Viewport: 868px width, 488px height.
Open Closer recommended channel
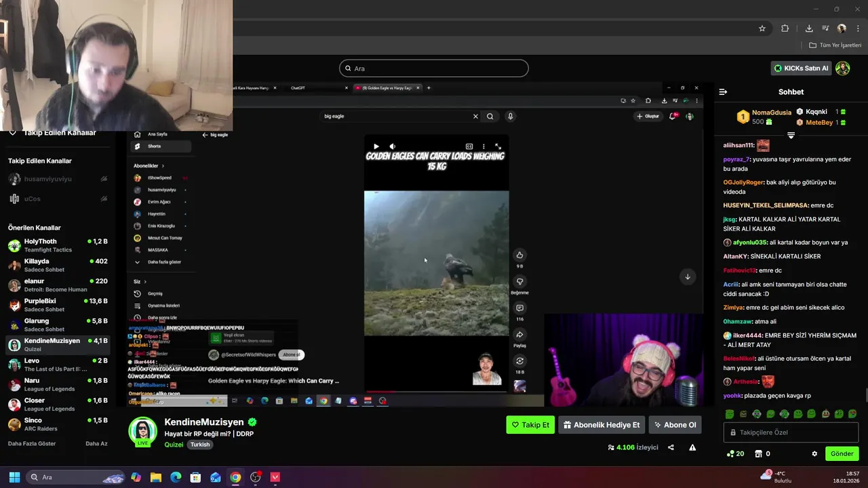coord(58,404)
